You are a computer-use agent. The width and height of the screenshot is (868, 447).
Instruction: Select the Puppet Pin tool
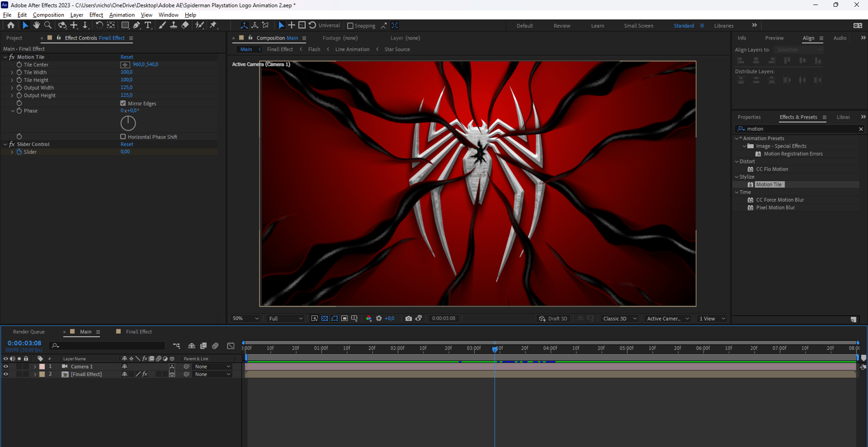coord(213,25)
